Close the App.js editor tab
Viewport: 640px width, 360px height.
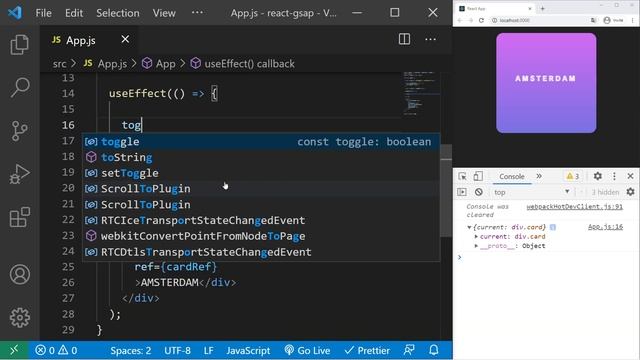point(125,39)
